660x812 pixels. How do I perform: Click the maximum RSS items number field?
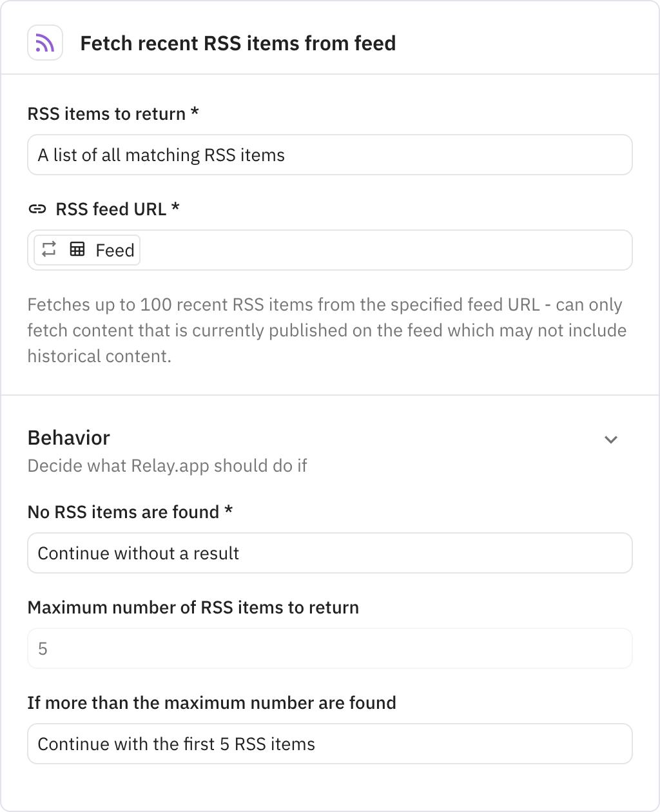pos(329,648)
